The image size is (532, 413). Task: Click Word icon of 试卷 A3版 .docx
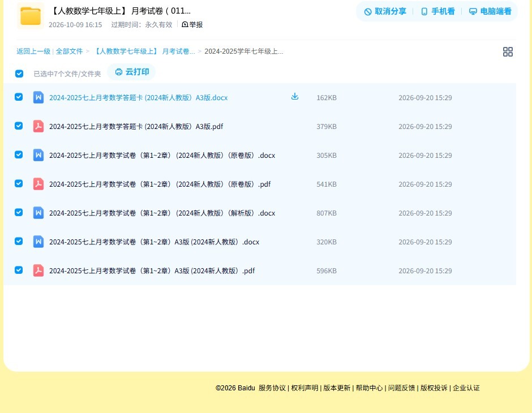pos(38,242)
